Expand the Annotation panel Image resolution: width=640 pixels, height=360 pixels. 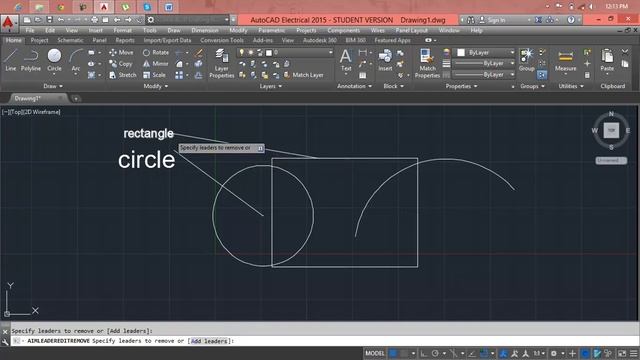point(354,86)
